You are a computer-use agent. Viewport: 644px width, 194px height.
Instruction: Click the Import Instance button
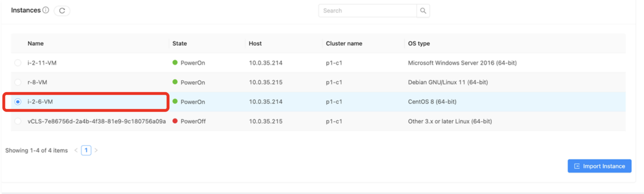click(600, 166)
